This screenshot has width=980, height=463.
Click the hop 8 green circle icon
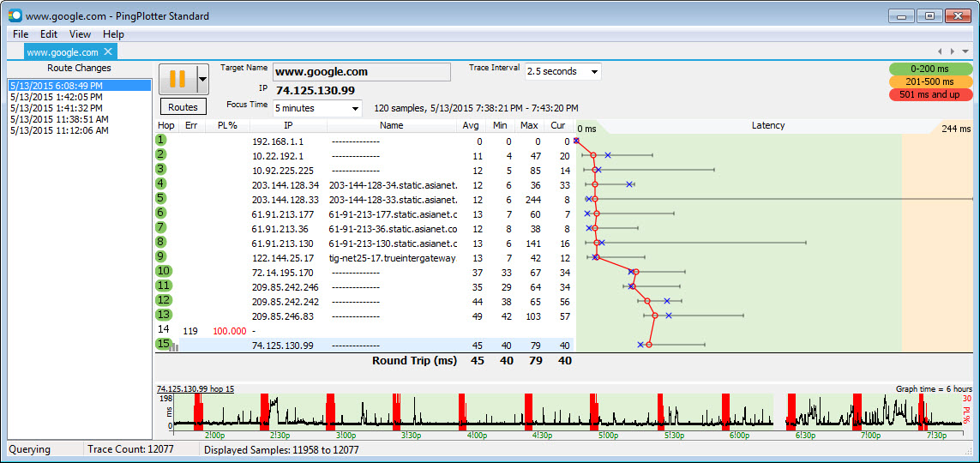162,242
